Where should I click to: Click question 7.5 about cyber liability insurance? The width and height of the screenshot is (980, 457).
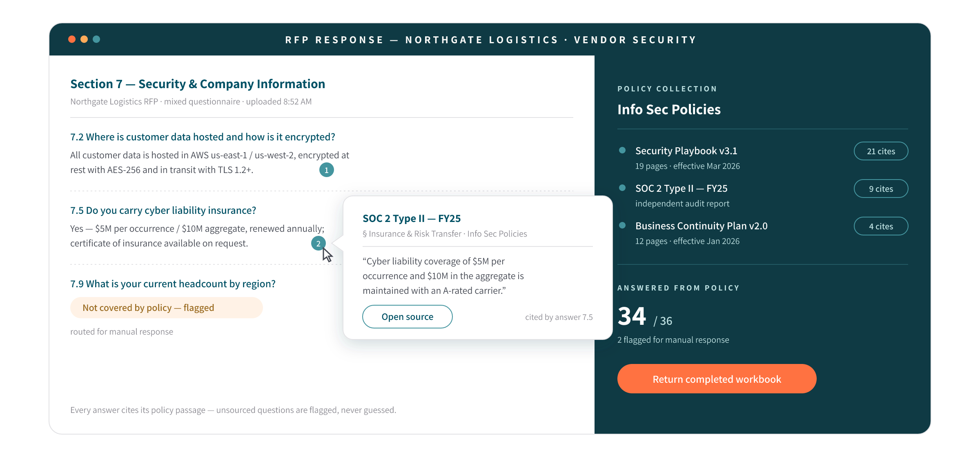(163, 210)
